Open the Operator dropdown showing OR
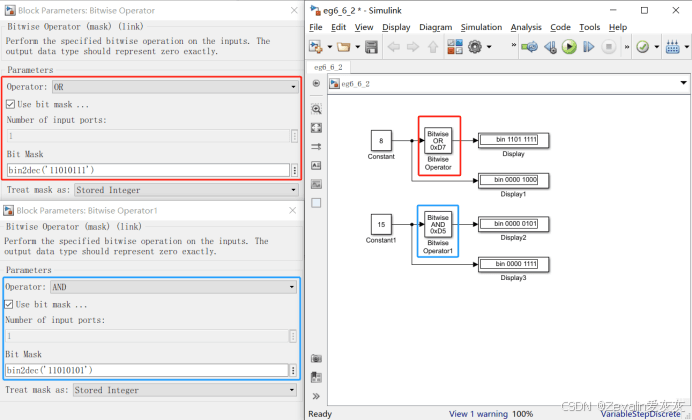The height and width of the screenshot is (420, 692). 175,87
